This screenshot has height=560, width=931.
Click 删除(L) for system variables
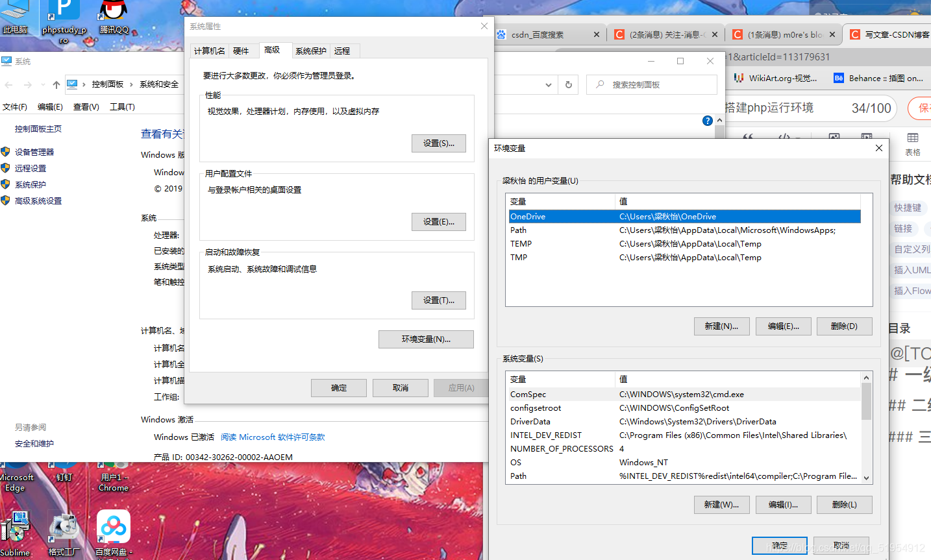[x=845, y=505]
